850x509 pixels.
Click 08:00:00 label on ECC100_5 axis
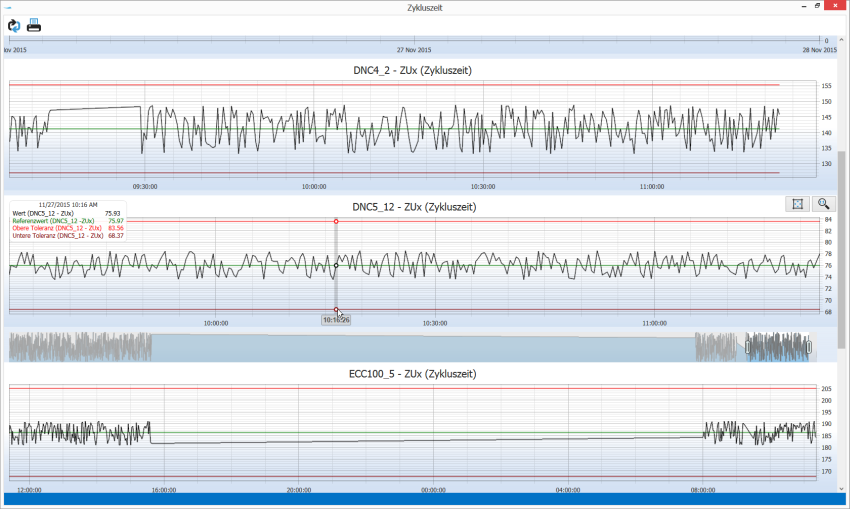click(703, 490)
